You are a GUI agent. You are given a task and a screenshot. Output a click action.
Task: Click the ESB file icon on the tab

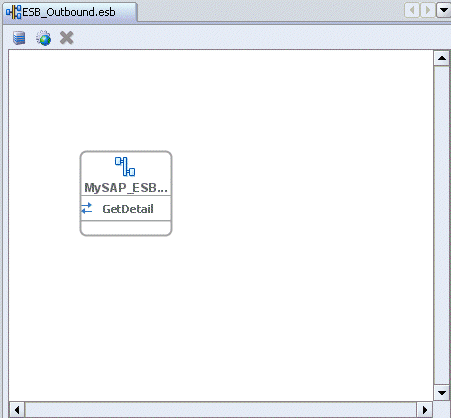coord(13,12)
